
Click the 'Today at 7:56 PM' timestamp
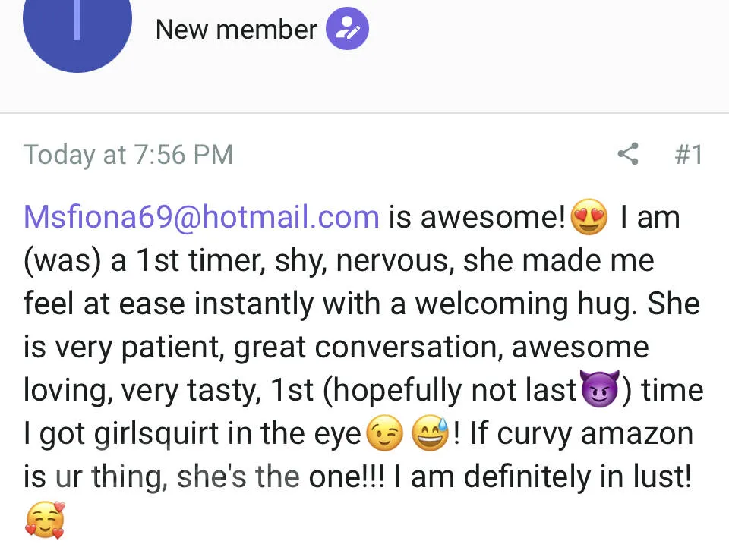click(128, 154)
